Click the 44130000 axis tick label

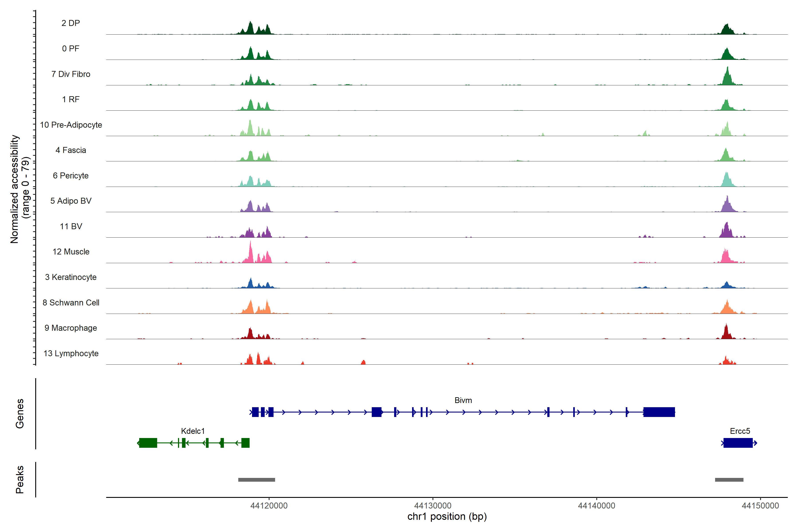433,506
